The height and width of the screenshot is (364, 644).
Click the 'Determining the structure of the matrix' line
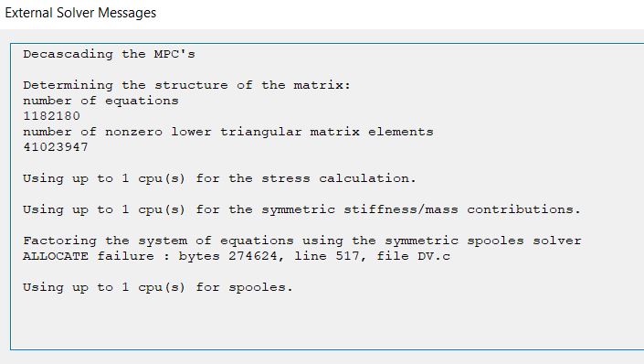click(187, 85)
